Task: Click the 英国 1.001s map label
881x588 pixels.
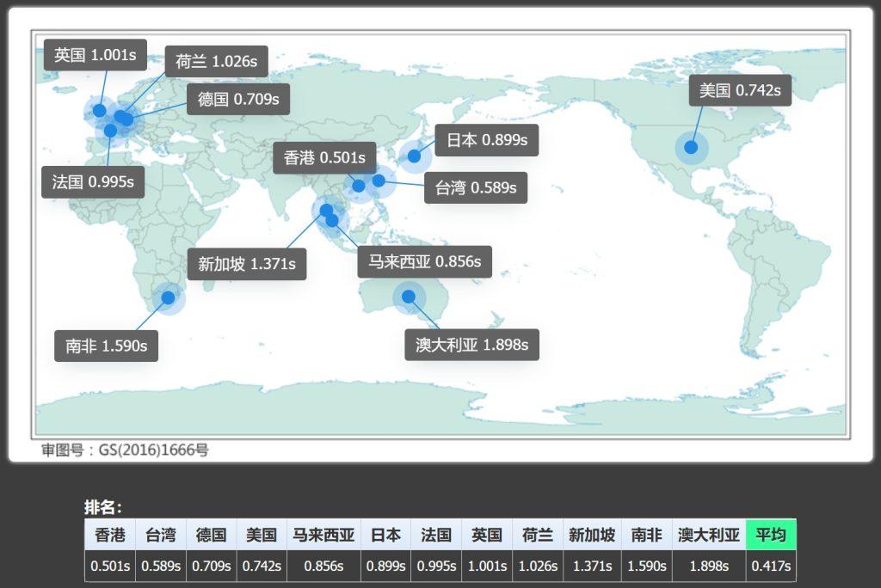Action: (95, 55)
